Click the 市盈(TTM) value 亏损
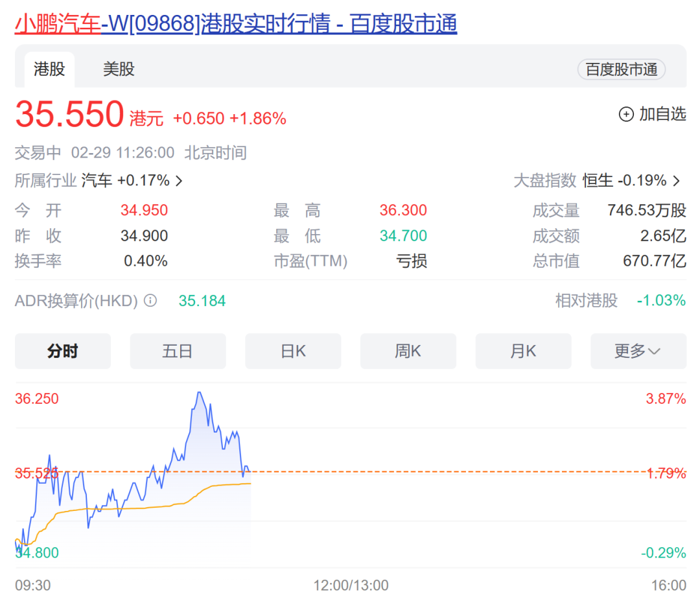Screen dimensions: 700x592 pos(412,261)
